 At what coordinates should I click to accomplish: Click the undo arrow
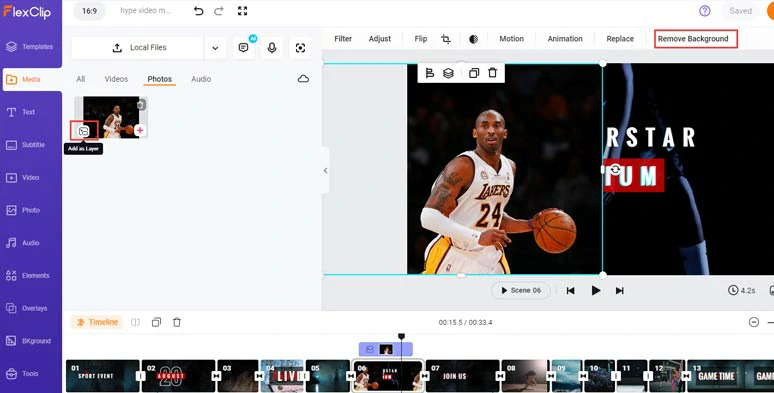pos(198,11)
